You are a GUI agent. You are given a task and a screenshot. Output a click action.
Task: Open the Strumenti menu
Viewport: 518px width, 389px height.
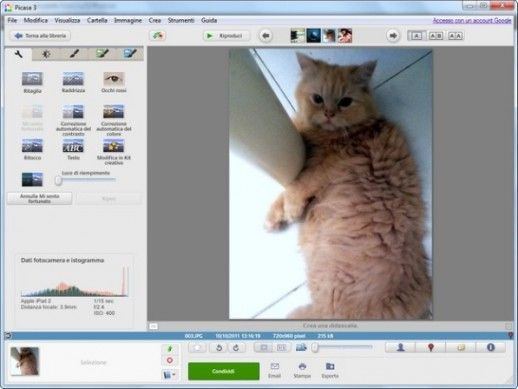click(181, 20)
